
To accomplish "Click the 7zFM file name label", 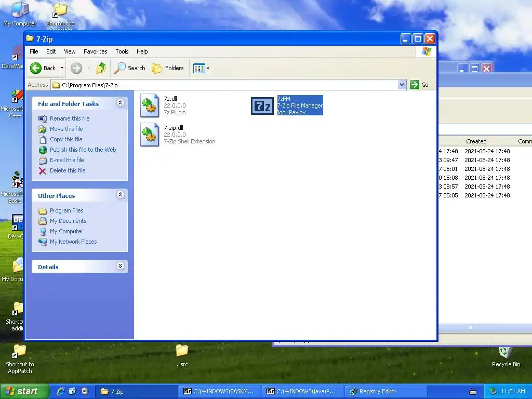I will (x=284, y=99).
